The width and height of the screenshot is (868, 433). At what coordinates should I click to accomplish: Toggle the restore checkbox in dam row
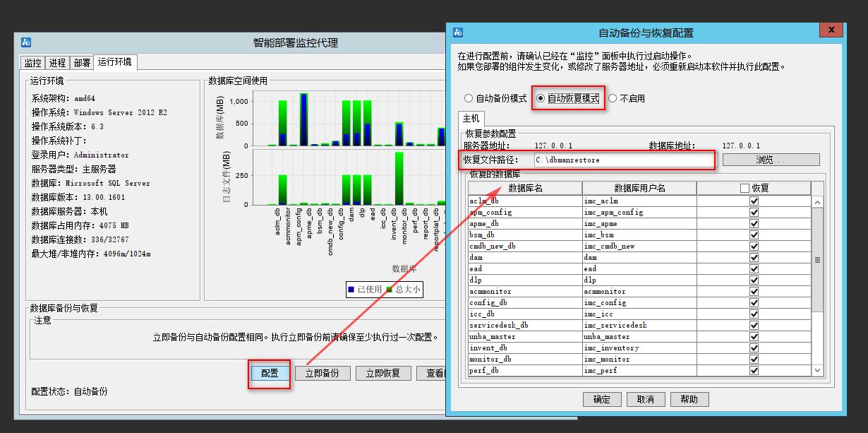(x=754, y=258)
